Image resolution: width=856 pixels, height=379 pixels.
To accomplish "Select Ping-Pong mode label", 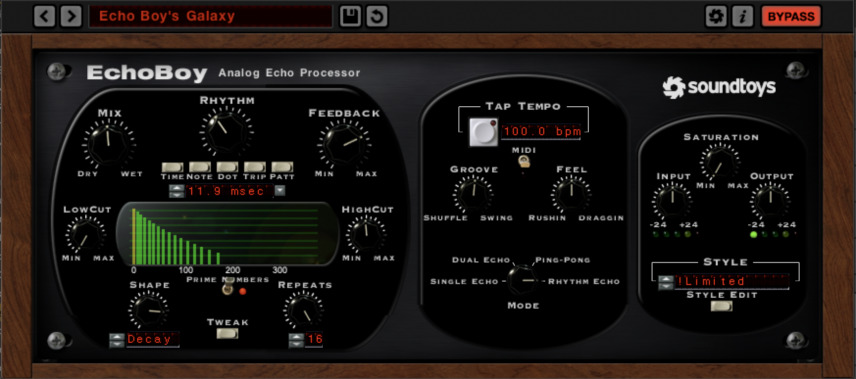I will pos(563,260).
